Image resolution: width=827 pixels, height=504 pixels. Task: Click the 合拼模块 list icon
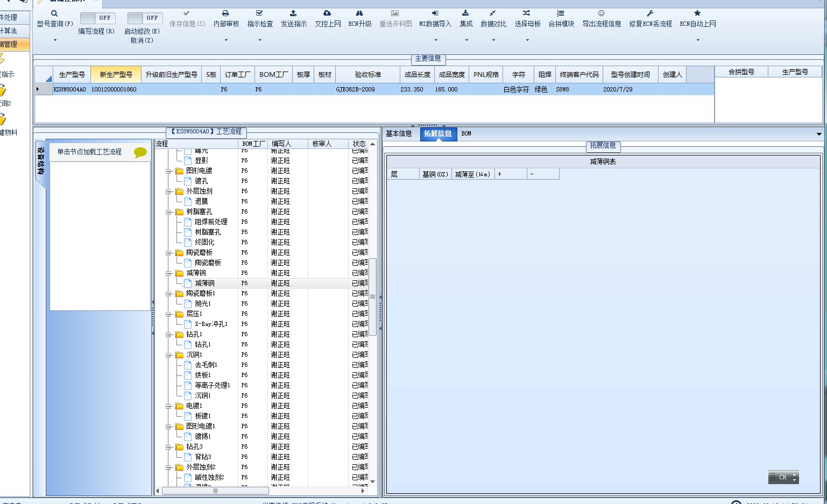pos(561,13)
